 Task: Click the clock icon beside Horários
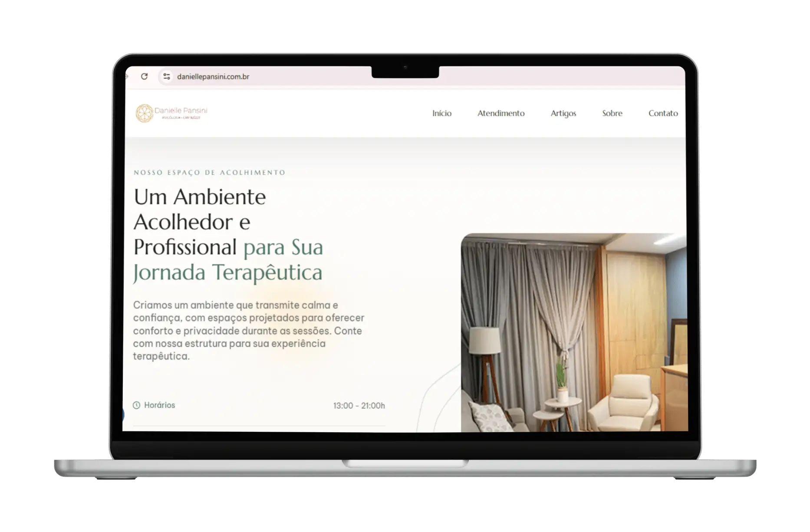tap(136, 405)
